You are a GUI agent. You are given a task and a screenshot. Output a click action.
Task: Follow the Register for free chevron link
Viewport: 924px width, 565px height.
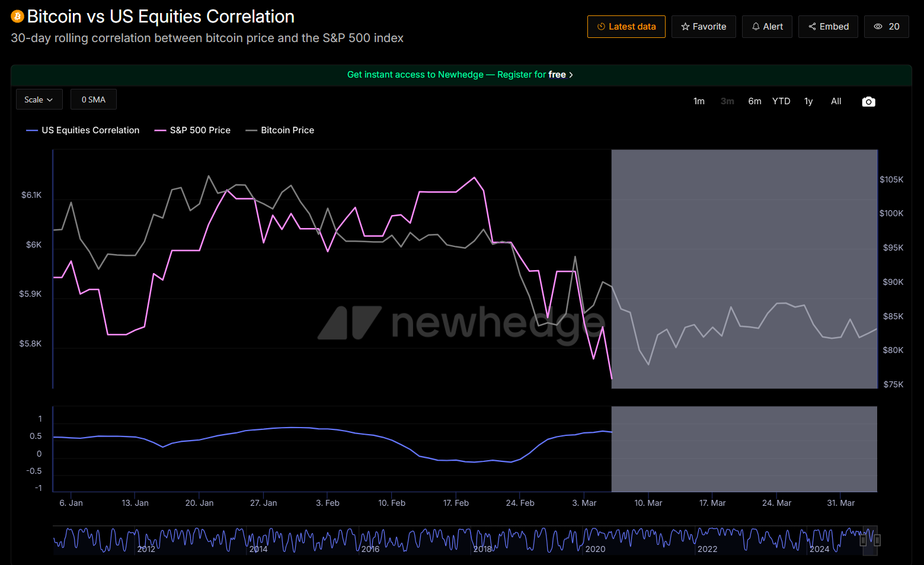[x=571, y=75]
